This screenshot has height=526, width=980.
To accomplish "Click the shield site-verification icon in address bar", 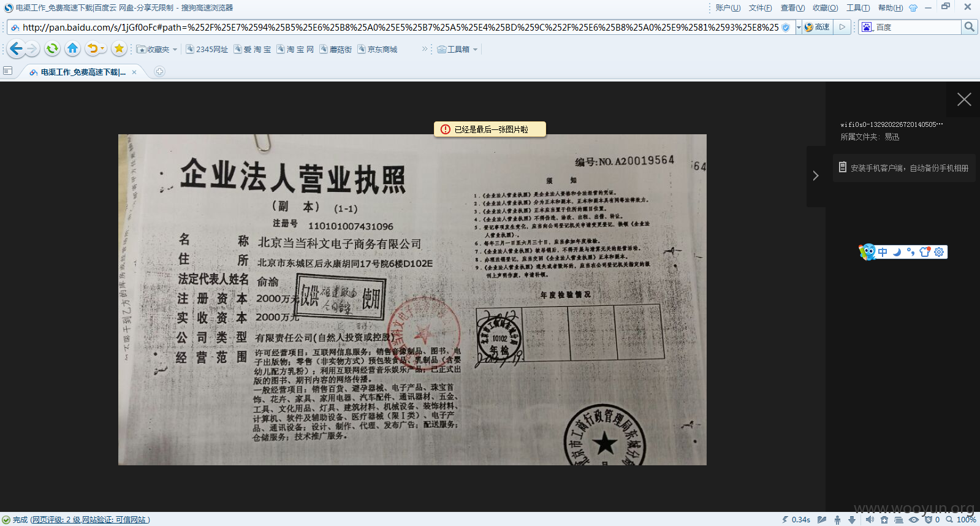I will pyautogui.click(x=786, y=27).
